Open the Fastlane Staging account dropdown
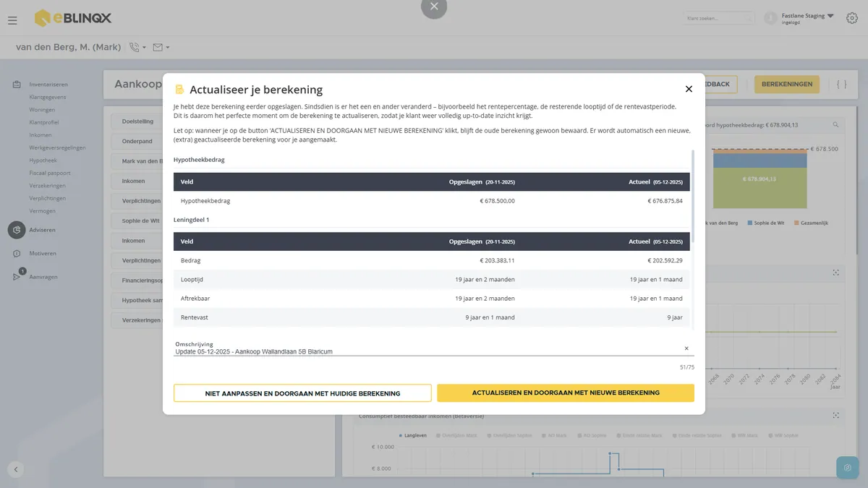Viewport: 868px width, 488px height. [830, 16]
